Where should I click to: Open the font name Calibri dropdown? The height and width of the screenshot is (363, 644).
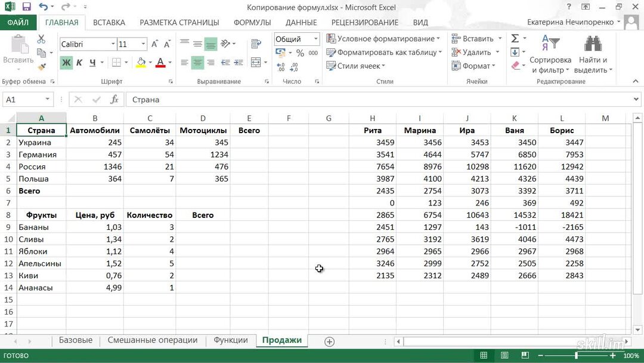click(x=113, y=44)
